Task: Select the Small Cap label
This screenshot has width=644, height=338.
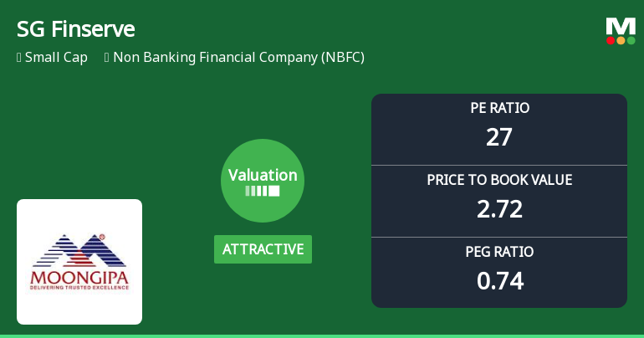Action: click(x=56, y=58)
